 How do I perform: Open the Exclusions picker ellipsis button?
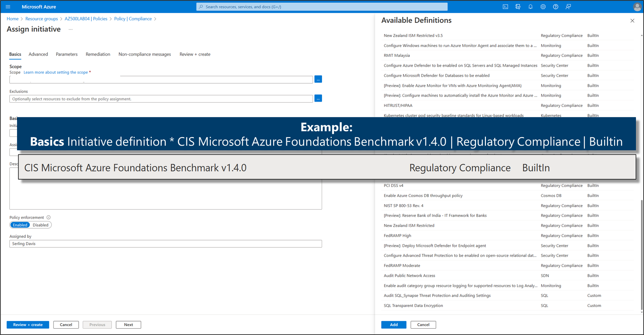[318, 99]
